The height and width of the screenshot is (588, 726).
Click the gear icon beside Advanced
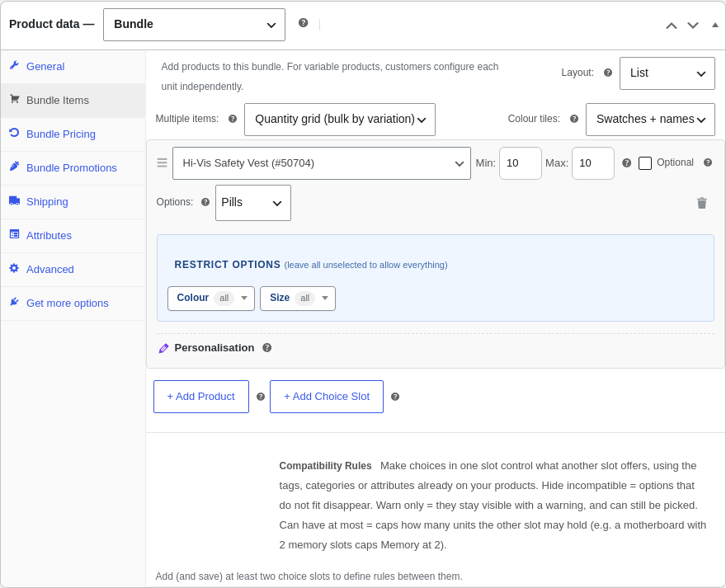pyautogui.click(x=14, y=268)
